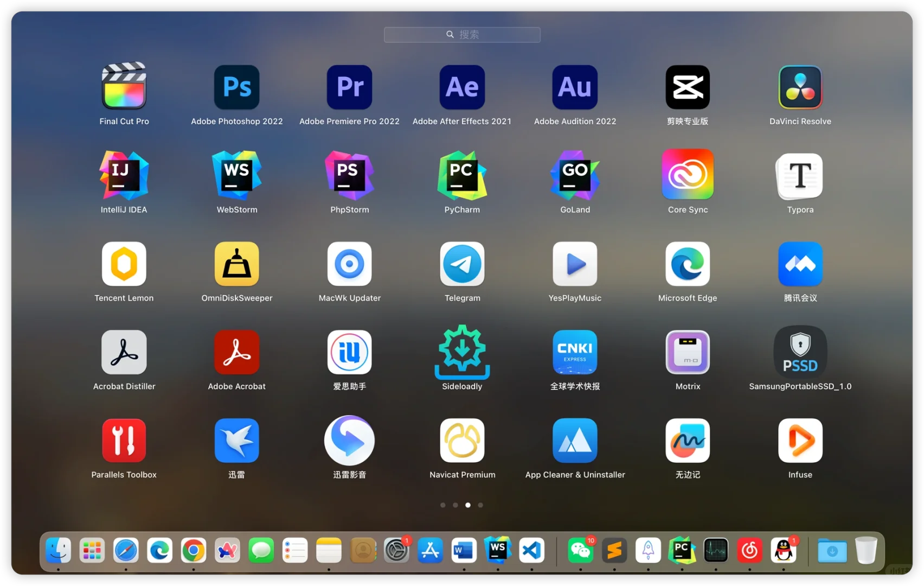This screenshot has height=586, width=924.
Task: Launch App Cleaner & Uninstaller
Action: [x=575, y=441]
